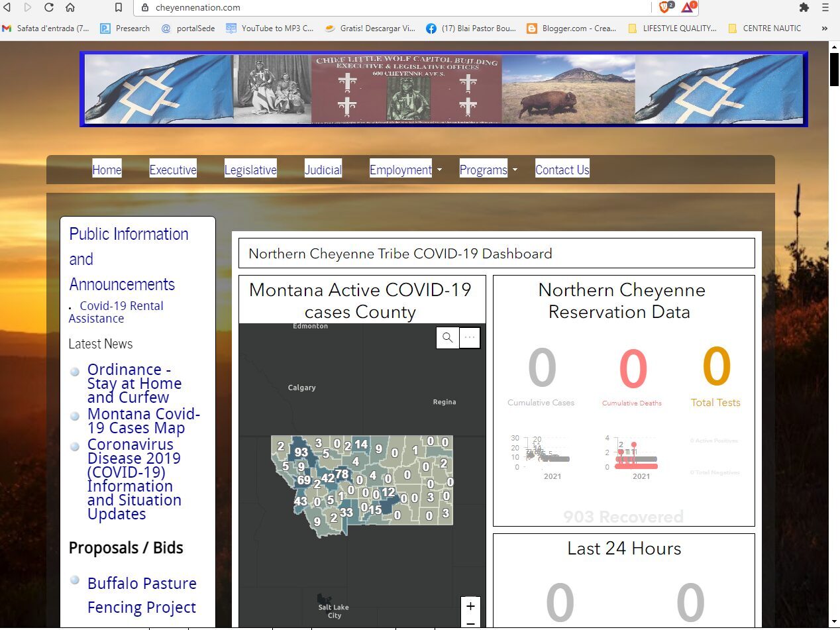Click the cheyennenation.com address bar

397,8
